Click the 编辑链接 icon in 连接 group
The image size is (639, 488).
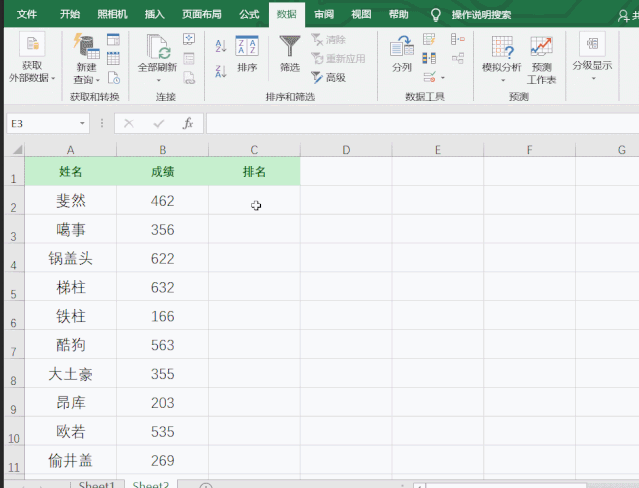(189, 77)
